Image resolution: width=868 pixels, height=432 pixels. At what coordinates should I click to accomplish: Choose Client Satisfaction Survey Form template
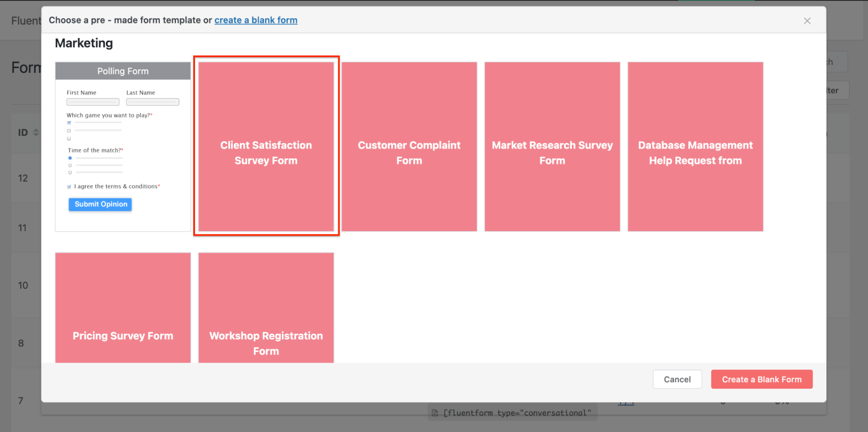pyautogui.click(x=266, y=147)
